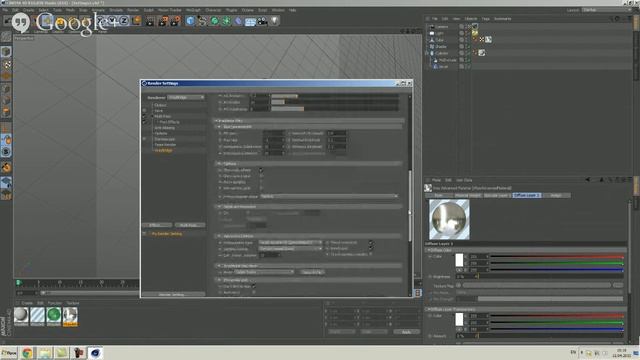Screen dimensions: 640x360
Task: Select Polygons mode in left sidebar
Action: tap(6, 111)
